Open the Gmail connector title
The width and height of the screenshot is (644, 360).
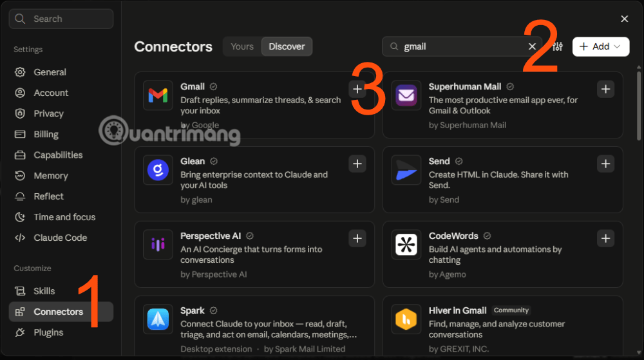[193, 86]
